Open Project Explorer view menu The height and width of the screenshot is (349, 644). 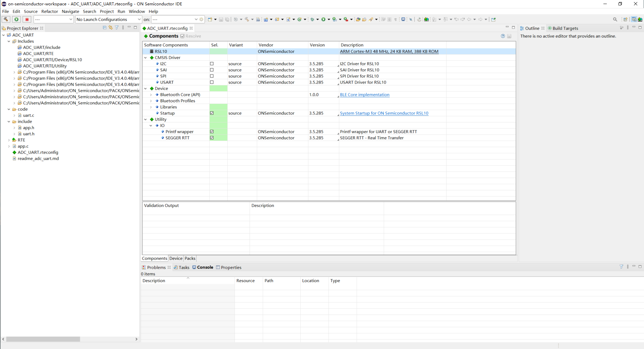123,28
